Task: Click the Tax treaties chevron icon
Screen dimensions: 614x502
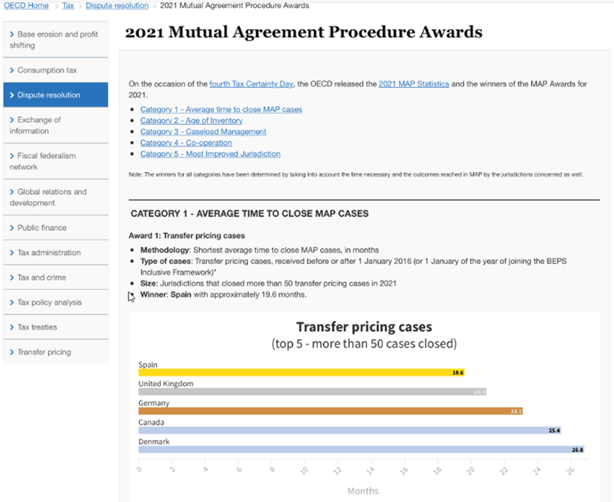Action: [x=9, y=327]
